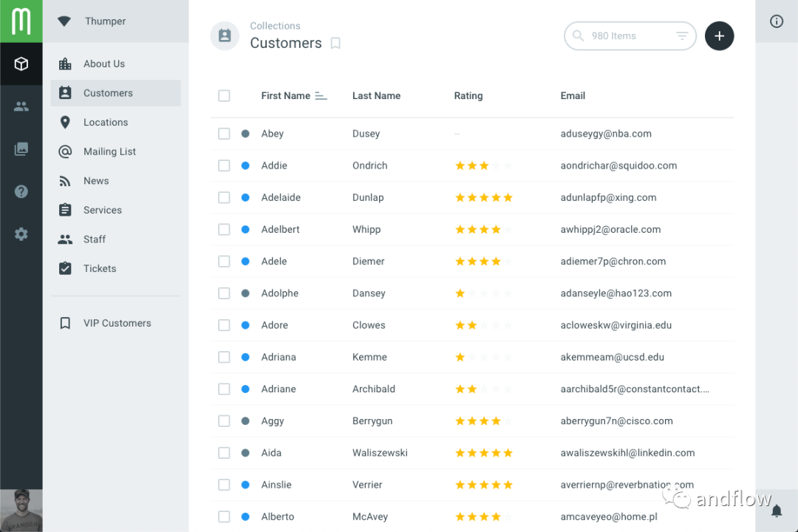Bookmark the Customers collection

tap(335, 44)
